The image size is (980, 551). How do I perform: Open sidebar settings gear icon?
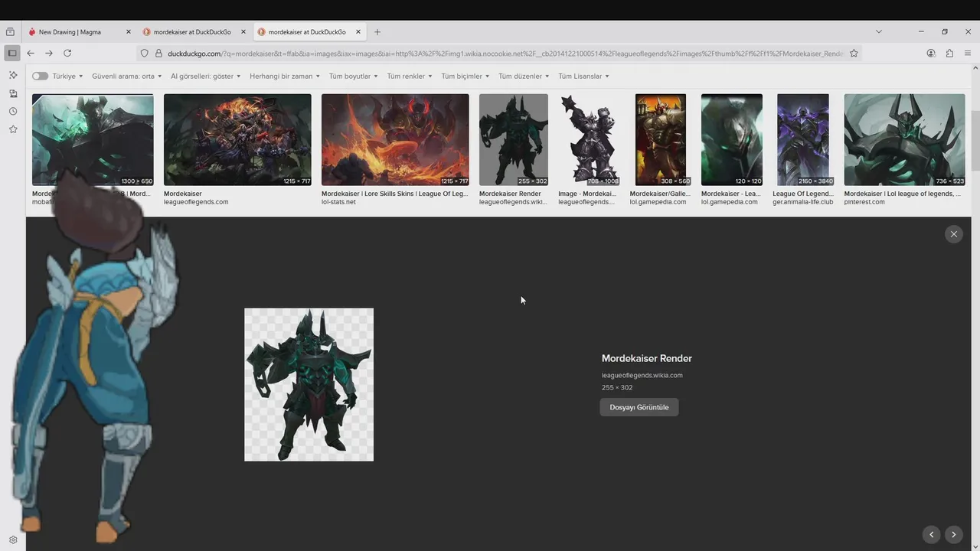[x=13, y=540]
